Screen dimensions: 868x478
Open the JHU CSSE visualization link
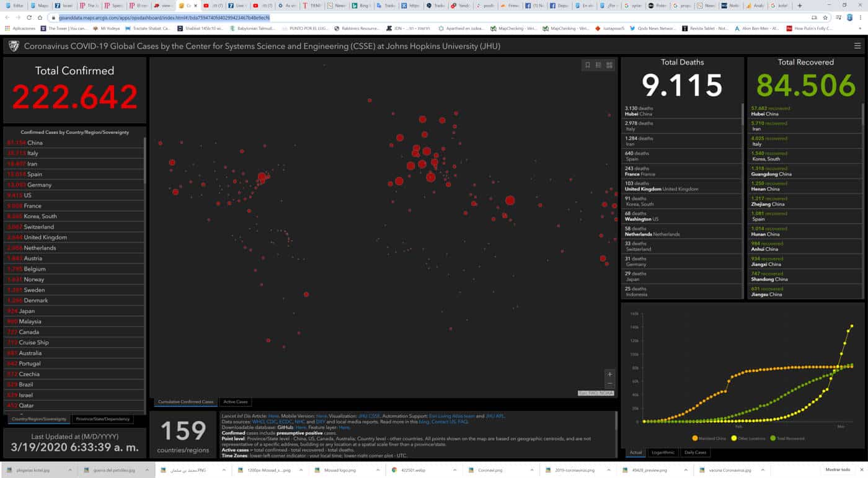pos(369,416)
